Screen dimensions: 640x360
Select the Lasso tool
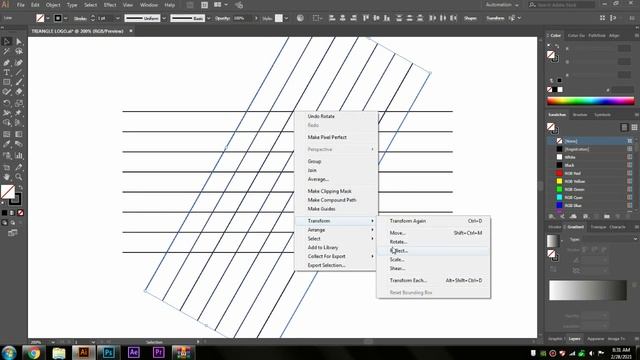(19, 52)
